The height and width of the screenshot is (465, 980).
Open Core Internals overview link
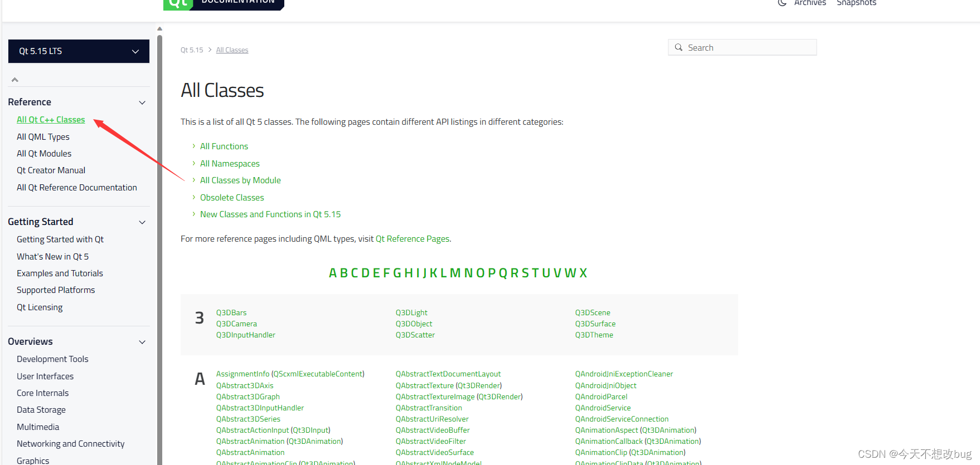tap(42, 393)
